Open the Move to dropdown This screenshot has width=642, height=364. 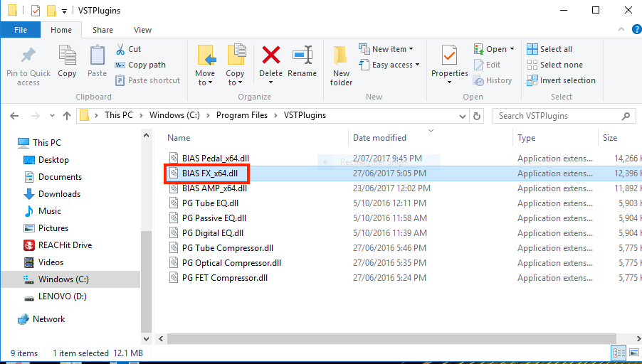tap(205, 66)
